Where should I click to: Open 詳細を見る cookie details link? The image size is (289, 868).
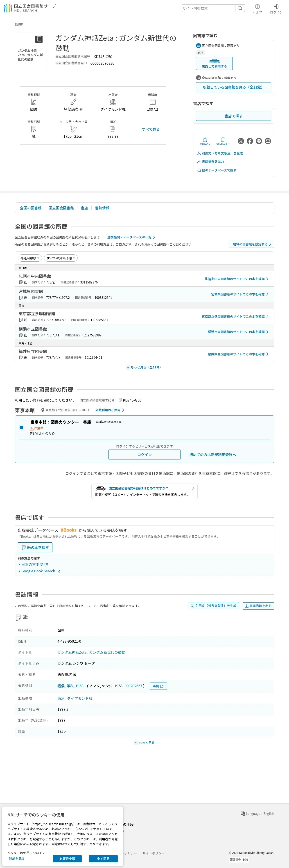tap(17, 859)
